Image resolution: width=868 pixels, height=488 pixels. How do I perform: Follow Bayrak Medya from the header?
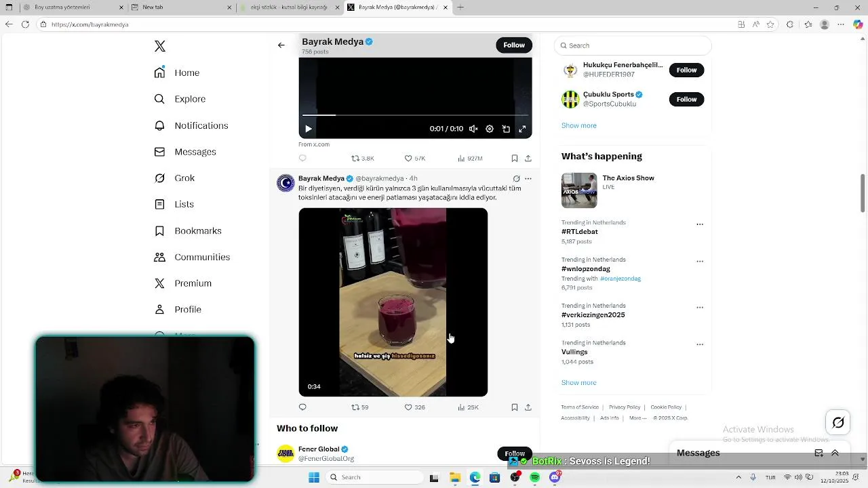(x=514, y=45)
